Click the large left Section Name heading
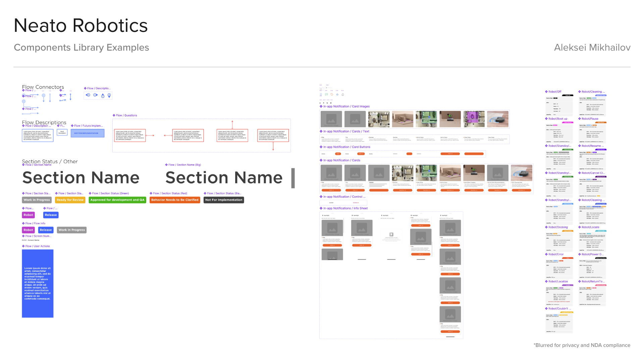This screenshot has width=644, height=362. tap(81, 177)
